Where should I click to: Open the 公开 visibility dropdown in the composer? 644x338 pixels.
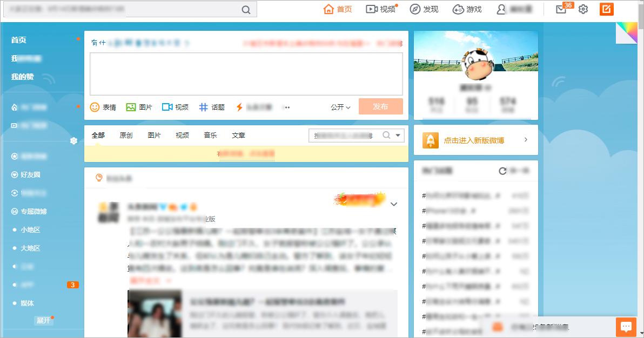tap(340, 107)
